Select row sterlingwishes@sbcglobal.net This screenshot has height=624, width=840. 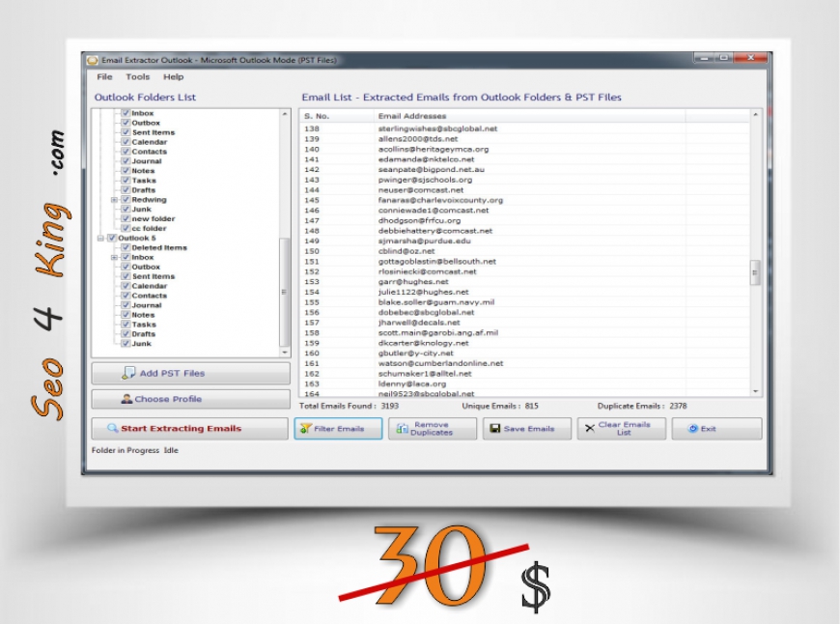(525, 128)
